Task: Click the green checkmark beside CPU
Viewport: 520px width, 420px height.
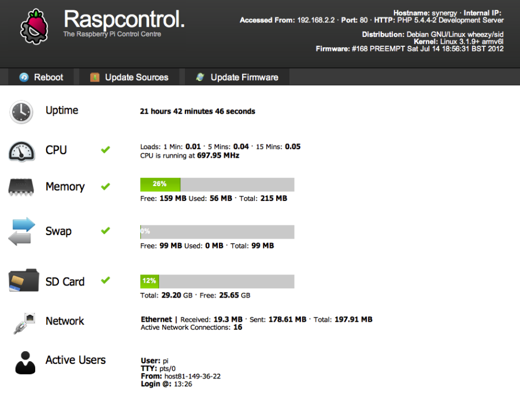Action: click(105, 149)
